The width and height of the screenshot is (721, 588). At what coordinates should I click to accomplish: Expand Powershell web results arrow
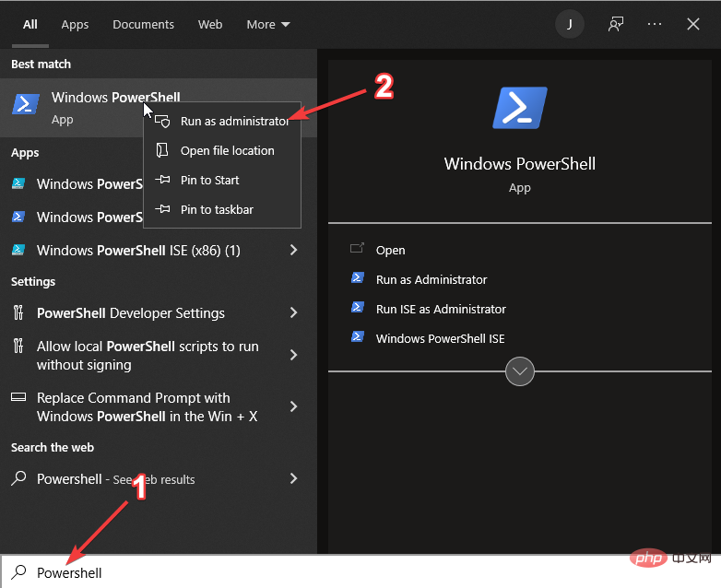tap(293, 479)
